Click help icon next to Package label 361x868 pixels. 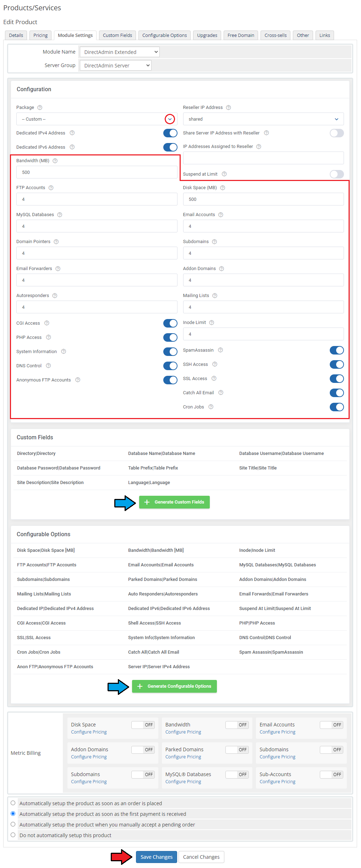[40, 108]
